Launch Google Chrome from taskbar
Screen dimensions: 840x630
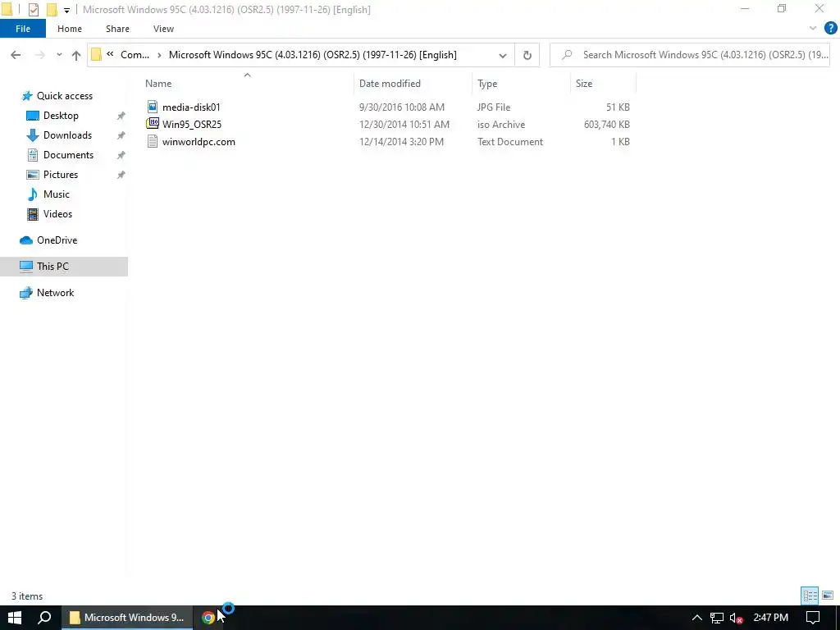(x=208, y=618)
